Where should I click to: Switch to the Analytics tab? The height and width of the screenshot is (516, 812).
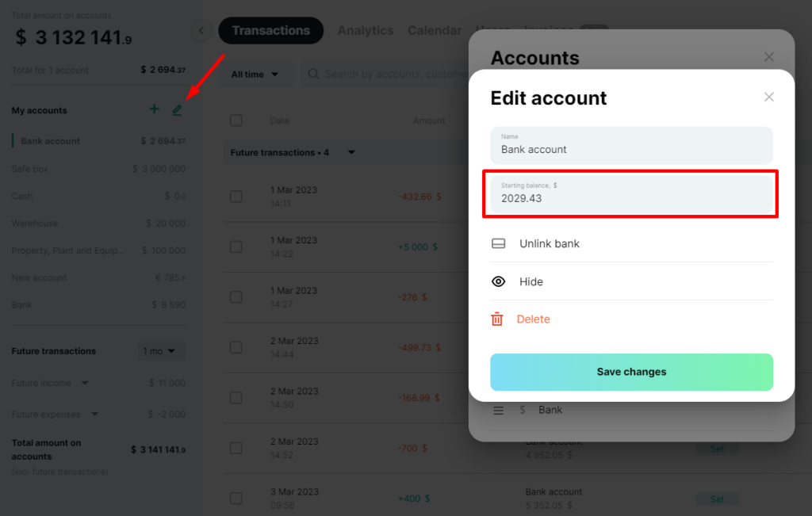point(366,31)
